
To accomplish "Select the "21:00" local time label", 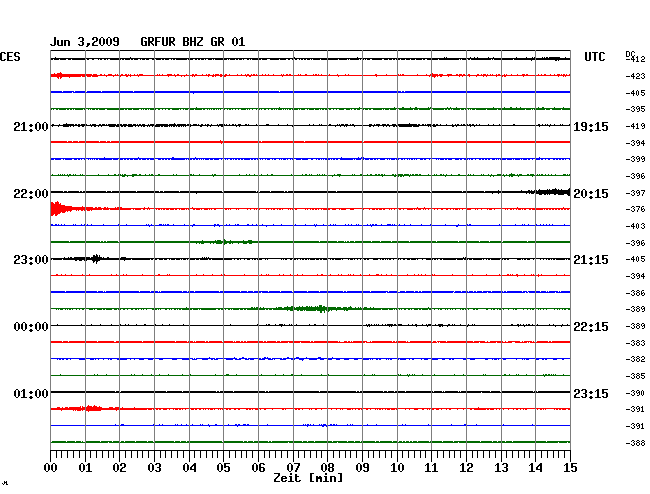I will click(31, 126).
